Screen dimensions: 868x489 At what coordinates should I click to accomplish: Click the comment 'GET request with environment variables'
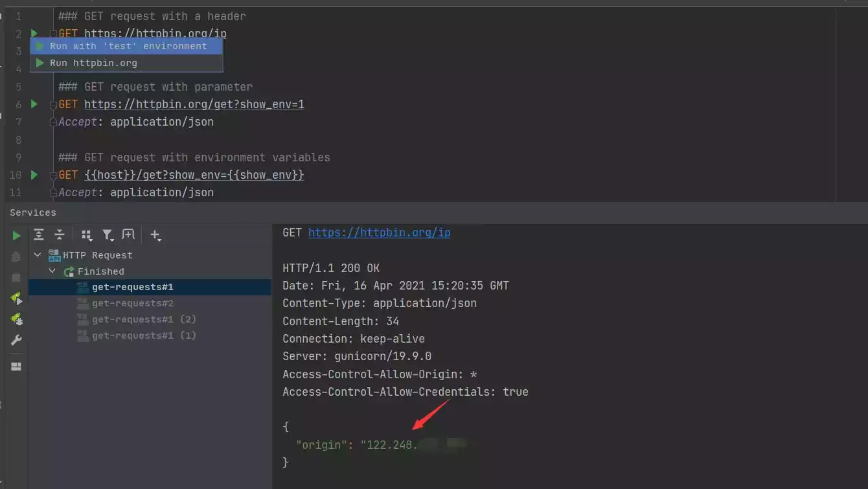point(194,157)
